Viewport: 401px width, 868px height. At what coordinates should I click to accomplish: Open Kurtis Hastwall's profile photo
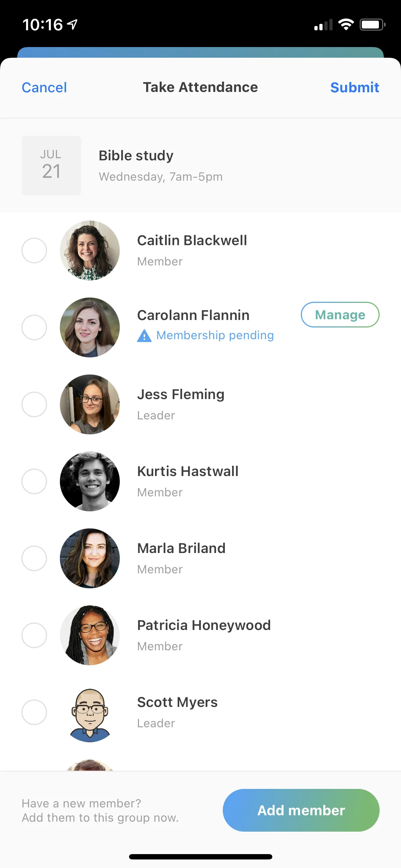[x=90, y=481]
